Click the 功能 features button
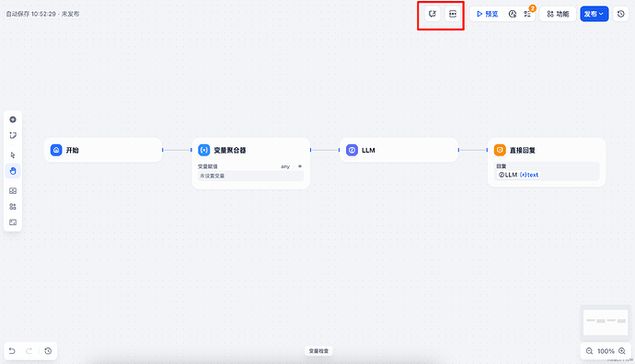The image size is (635, 364). 558,14
